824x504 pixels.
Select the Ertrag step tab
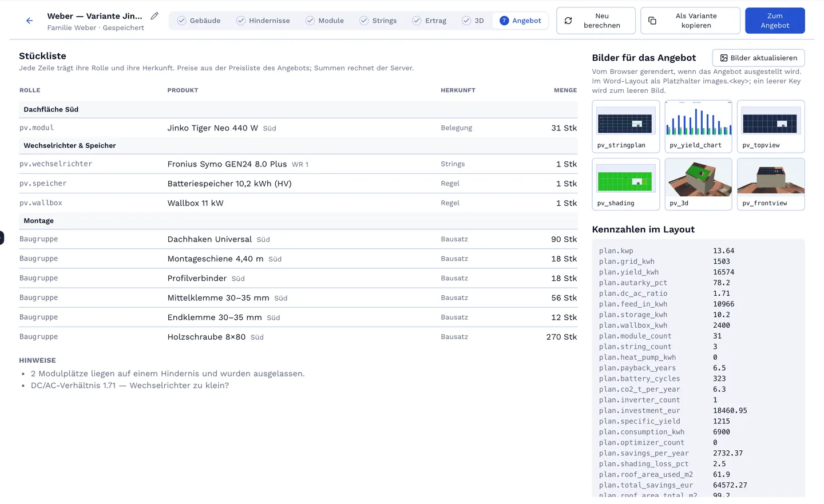tap(430, 21)
